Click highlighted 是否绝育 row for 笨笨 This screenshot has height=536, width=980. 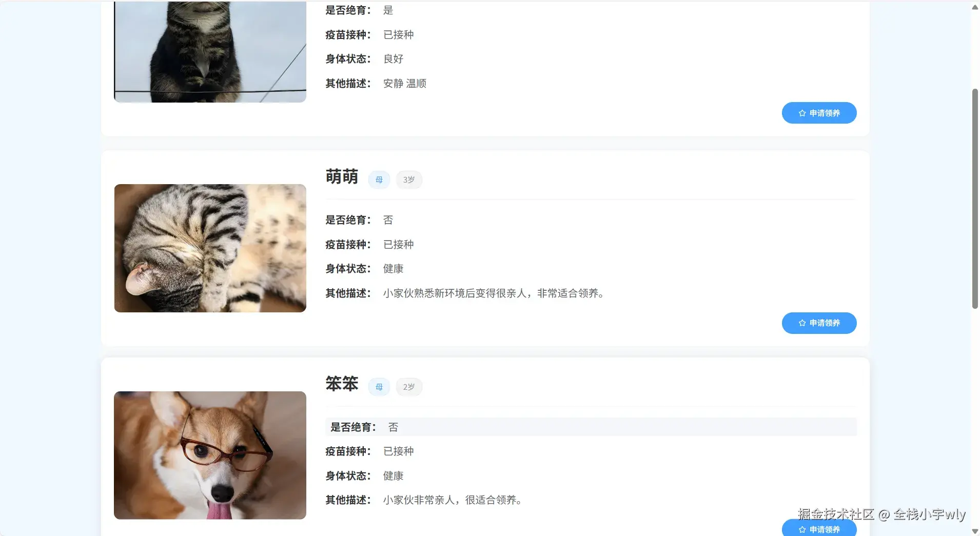pos(591,427)
